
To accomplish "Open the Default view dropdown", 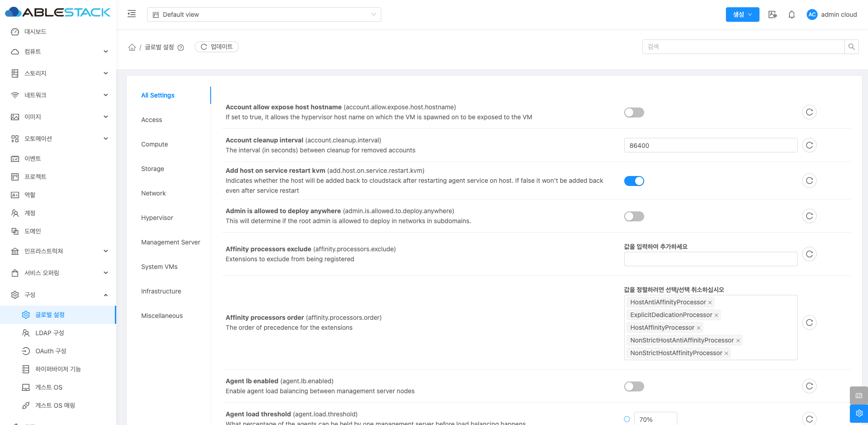I will (264, 15).
